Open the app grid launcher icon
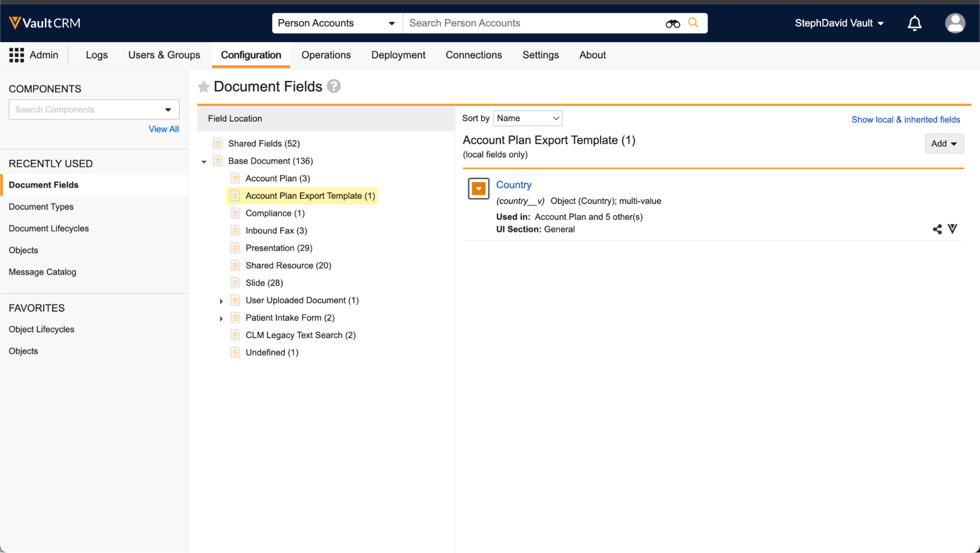This screenshot has width=980, height=553. click(17, 55)
